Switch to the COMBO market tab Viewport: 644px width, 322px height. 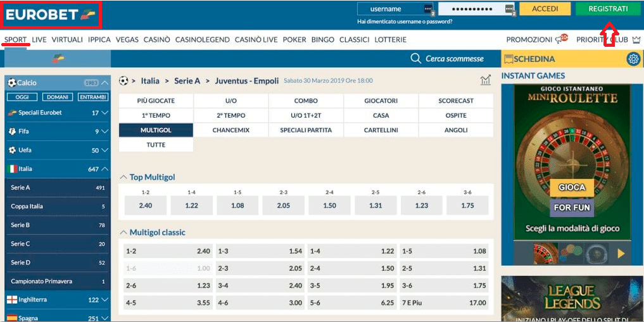click(306, 101)
